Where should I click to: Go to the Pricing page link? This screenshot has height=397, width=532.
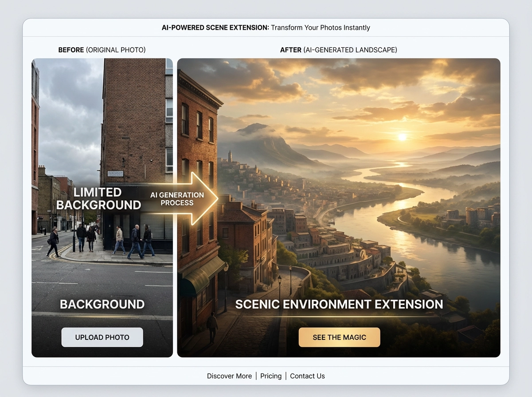[x=271, y=376]
